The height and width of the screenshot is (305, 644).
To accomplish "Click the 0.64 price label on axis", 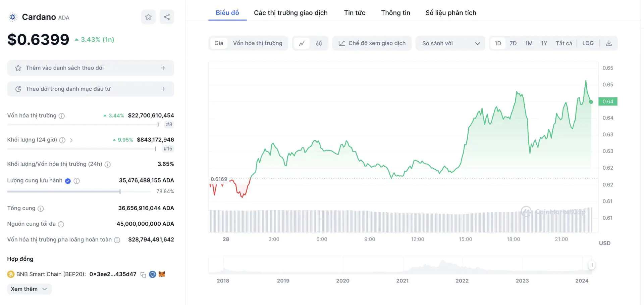I will (x=608, y=101).
